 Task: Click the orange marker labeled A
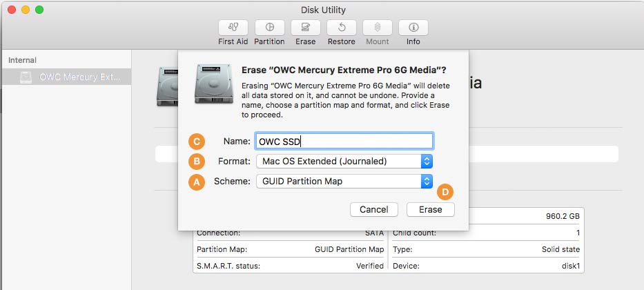(197, 182)
